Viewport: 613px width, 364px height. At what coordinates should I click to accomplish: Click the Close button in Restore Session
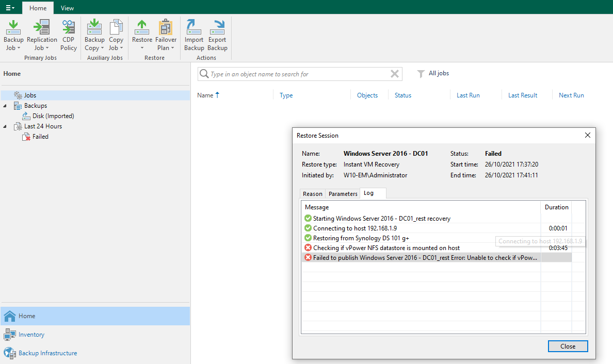tap(568, 346)
